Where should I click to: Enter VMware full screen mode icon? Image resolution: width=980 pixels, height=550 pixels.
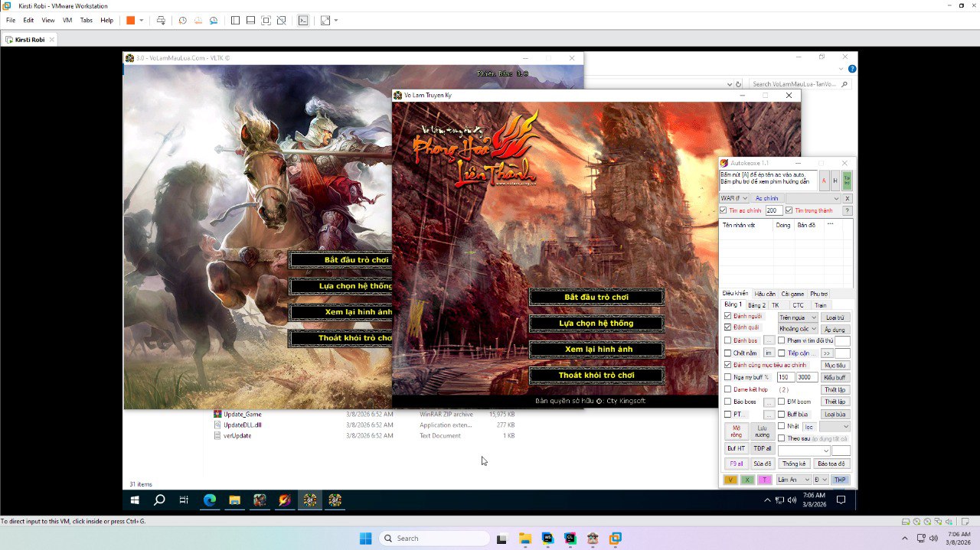click(x=266, y=21)
